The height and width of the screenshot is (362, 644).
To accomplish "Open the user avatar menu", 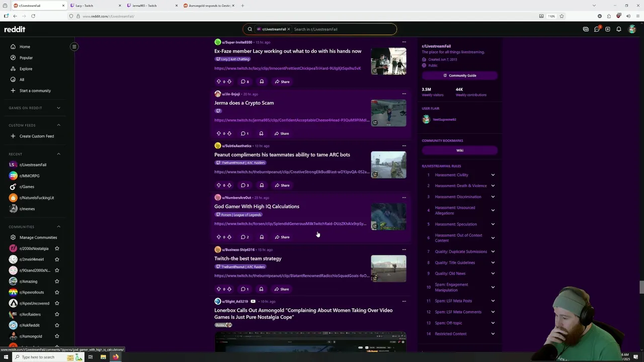I will pos(632,29).
